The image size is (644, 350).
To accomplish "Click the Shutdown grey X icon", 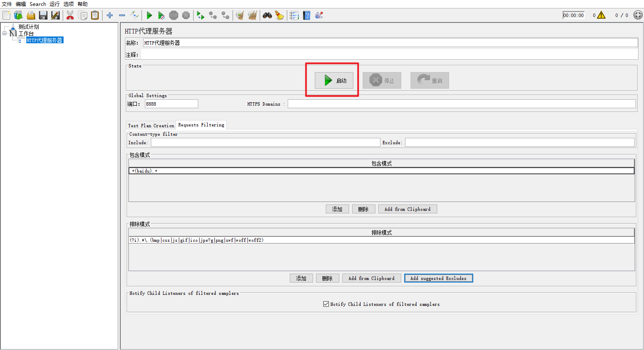I will 186,15.
